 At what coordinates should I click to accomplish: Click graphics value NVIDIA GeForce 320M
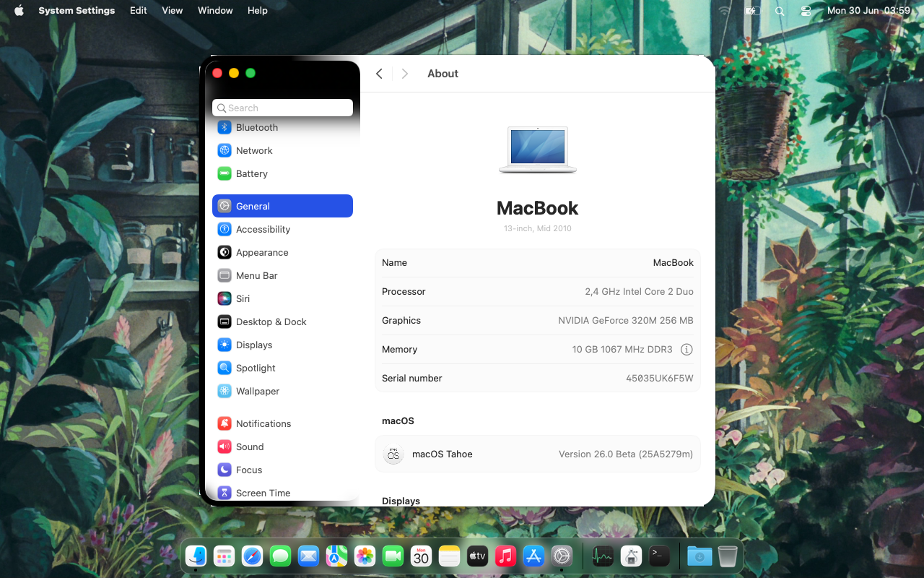(626, 320)
